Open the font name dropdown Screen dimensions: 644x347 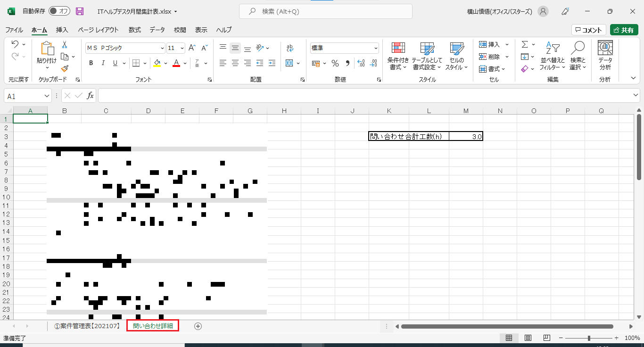[x=163, y=48]
